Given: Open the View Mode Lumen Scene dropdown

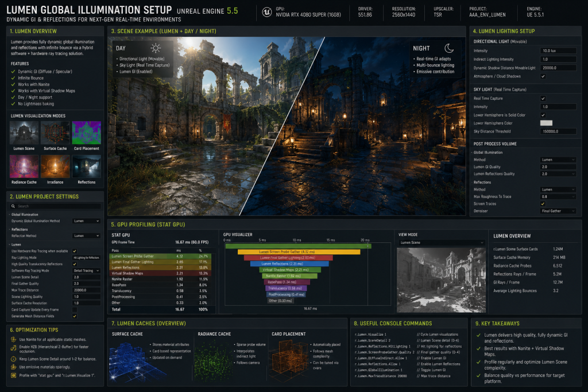Looking at the screenshot, I should 441,242.
